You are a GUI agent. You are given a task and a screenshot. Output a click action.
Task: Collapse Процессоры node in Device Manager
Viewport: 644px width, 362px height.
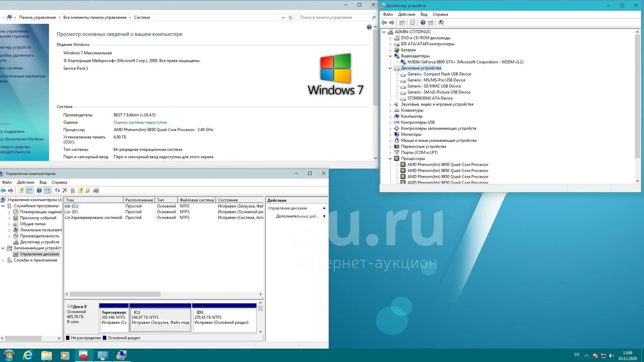390,159
